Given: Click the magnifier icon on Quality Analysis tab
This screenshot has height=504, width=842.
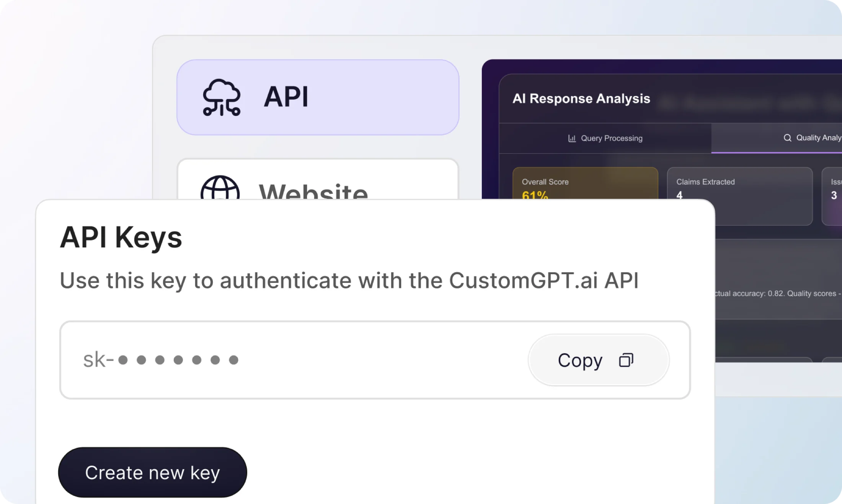Looking at the screenshot, I should (787, 138).
